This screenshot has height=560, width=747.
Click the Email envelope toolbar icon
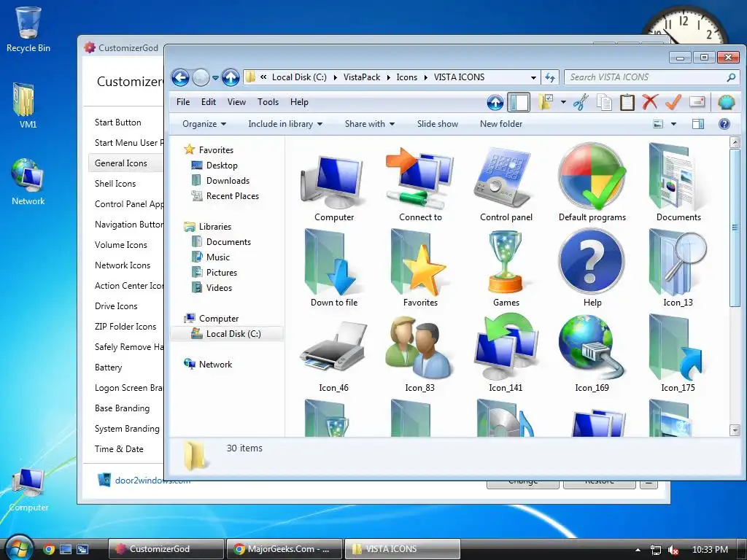pyautogui.click(x=697, y=101)
